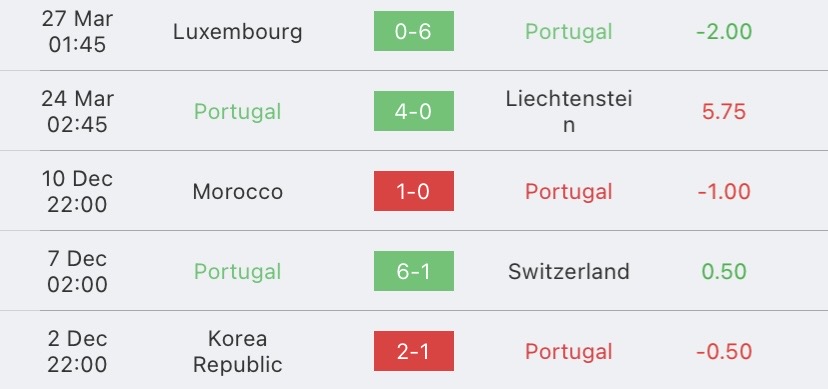Select Switzerland team name
This screenshot has height=389, width=828.
pyautogui.click(x=569, y=271)
